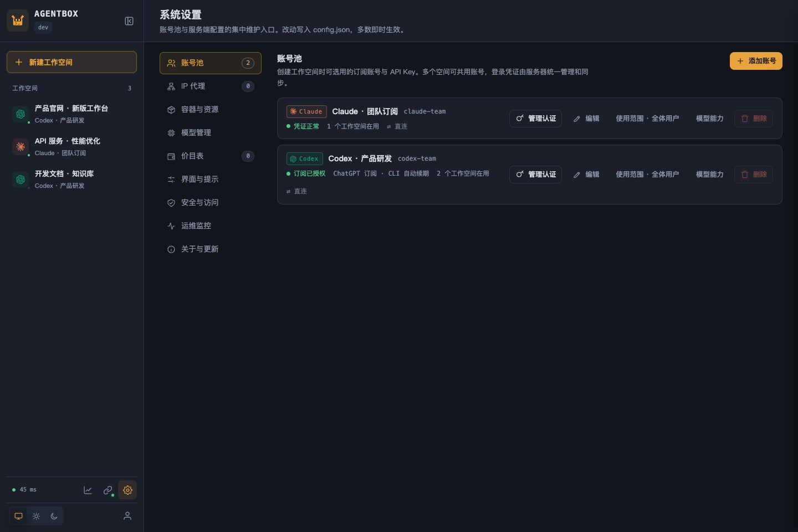Select the 价目表 settings tab

(211, 156)
